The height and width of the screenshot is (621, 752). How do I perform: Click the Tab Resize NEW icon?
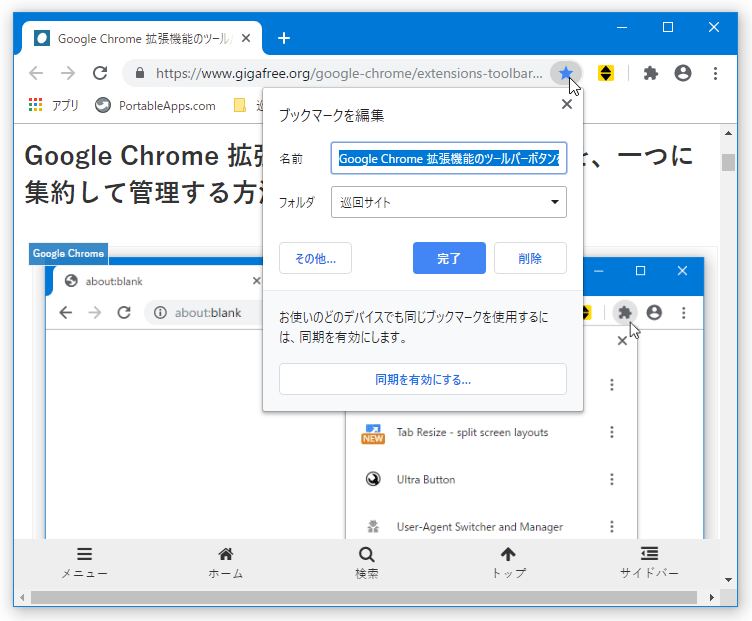373,434
